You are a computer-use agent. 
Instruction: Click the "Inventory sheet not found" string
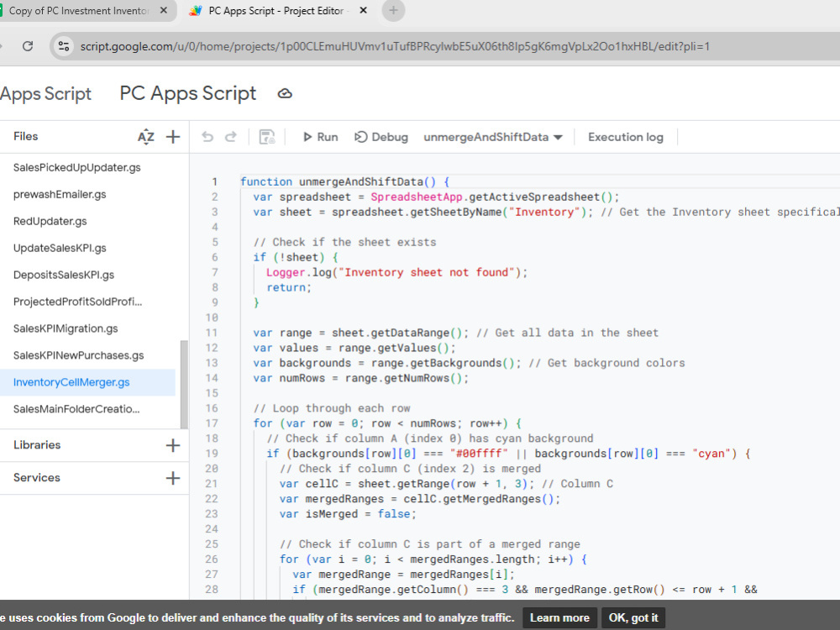point(426,273)
